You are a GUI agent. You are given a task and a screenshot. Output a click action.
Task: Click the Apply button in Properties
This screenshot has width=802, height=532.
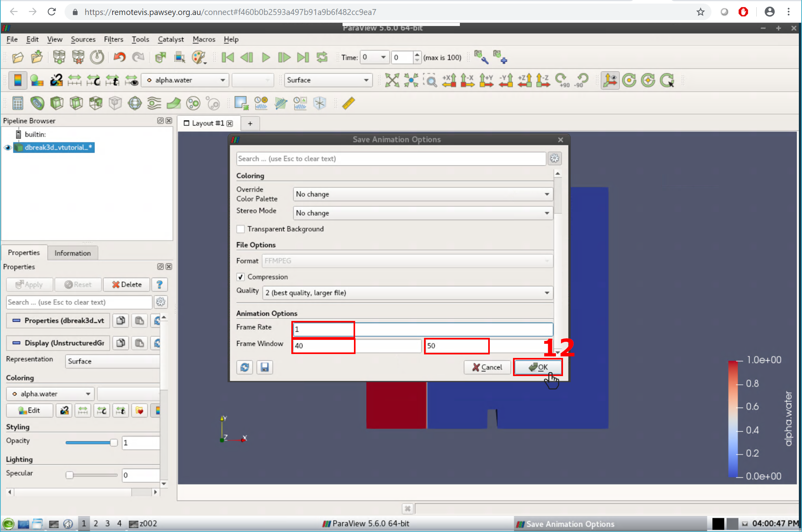pos(30,285)
